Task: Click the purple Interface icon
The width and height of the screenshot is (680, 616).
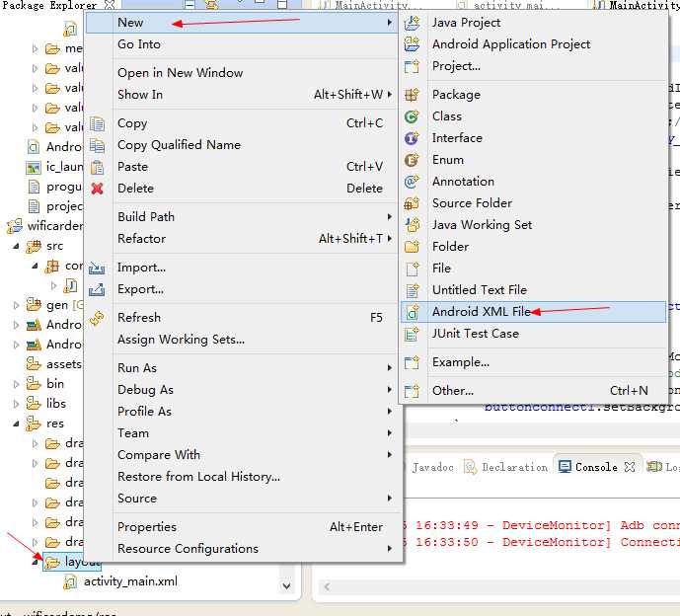Action: 412,138
